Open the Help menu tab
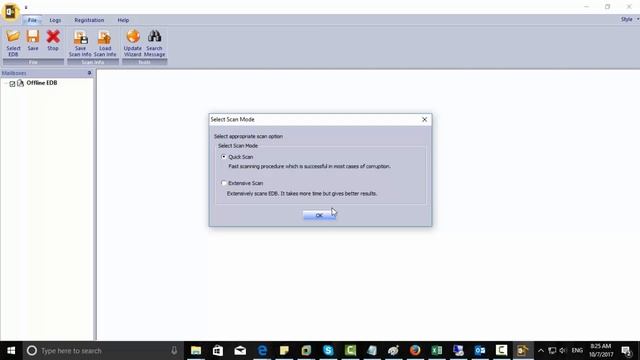 [x=123, y=20]
